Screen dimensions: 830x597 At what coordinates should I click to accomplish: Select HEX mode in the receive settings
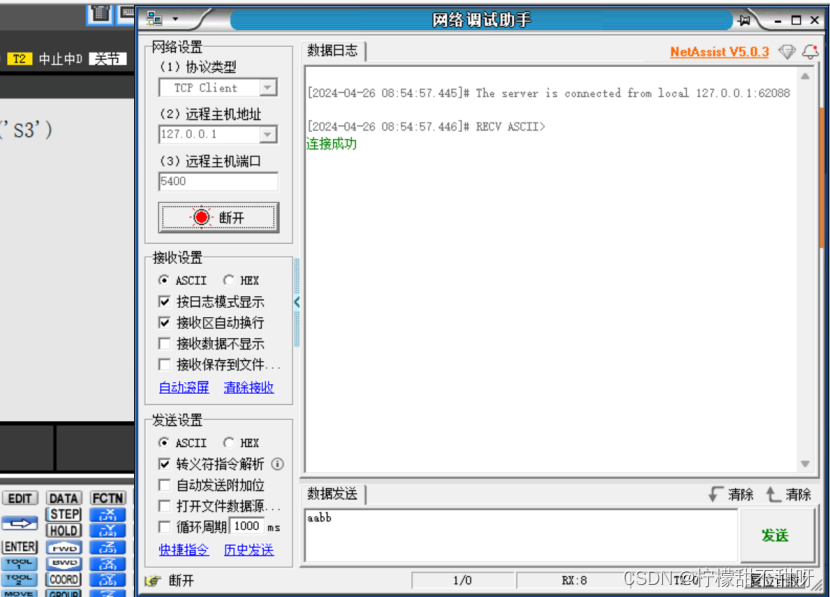(x=229, y=280)
